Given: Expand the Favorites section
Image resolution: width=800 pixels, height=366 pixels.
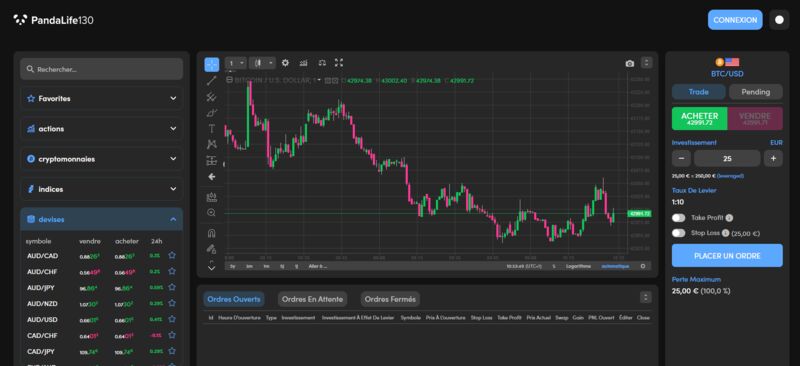Looking at the screenshot, I should (x=102, y=99).
